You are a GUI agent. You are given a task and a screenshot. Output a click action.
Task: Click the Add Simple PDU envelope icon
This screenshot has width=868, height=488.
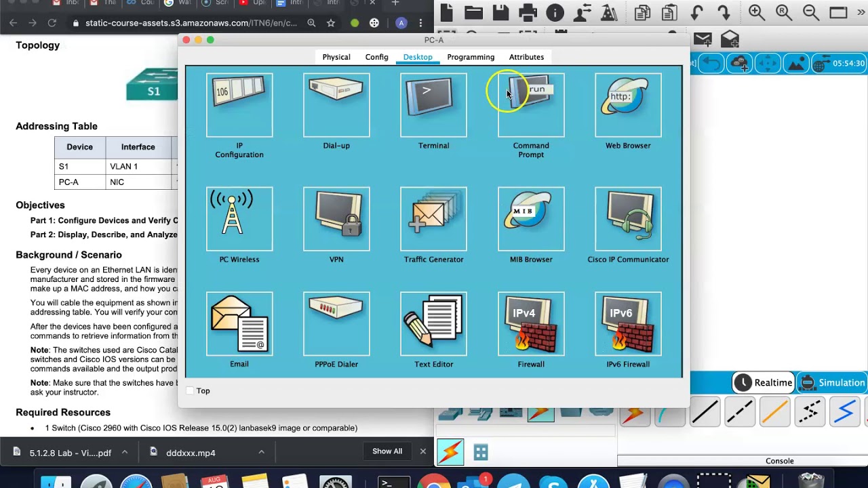pyautogui.click(x=703, y=39)
